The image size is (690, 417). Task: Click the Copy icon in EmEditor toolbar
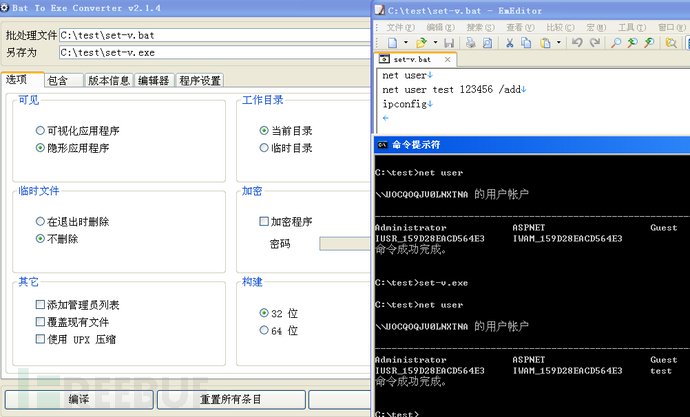527,43
